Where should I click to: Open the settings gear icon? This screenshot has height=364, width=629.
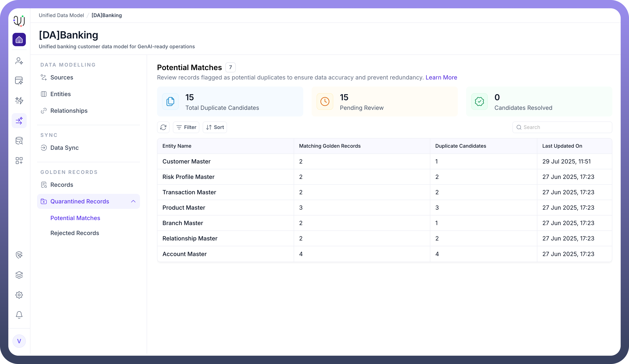pos(19,295)
